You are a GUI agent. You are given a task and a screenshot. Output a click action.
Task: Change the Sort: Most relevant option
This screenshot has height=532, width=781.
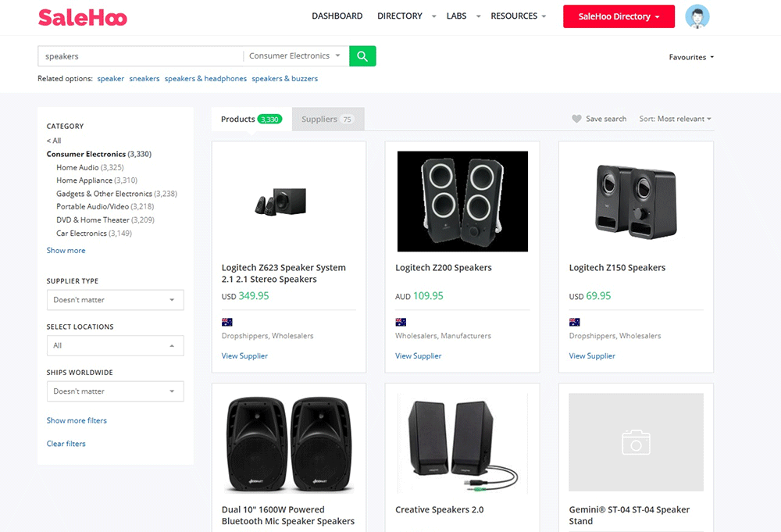tap(676, 119)
